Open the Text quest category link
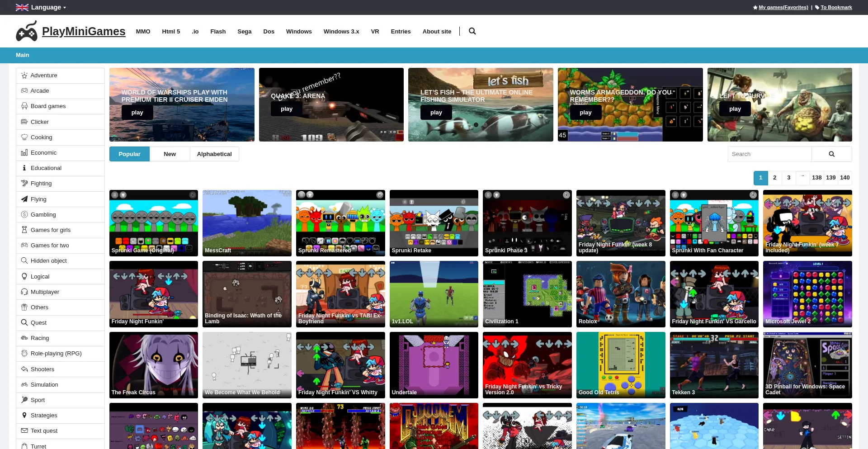The height and width of the screenshot is (449, 868). click(44, 431)
